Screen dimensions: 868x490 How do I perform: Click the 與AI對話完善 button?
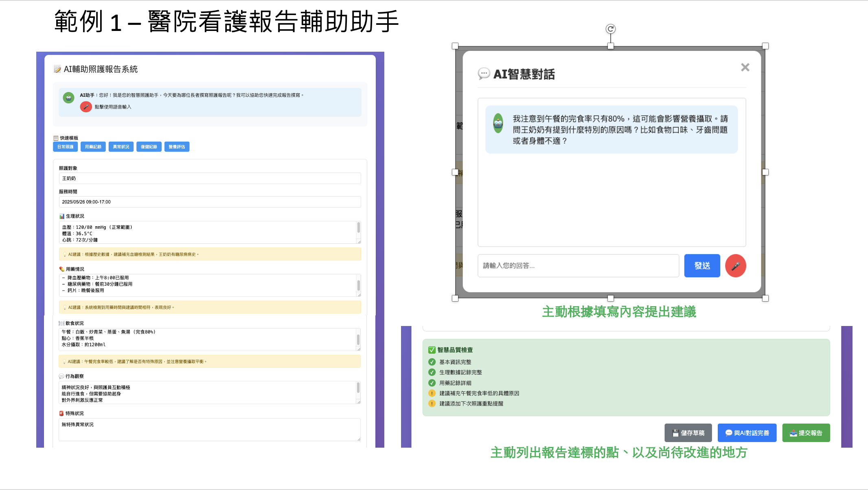(x=747, y=433)
